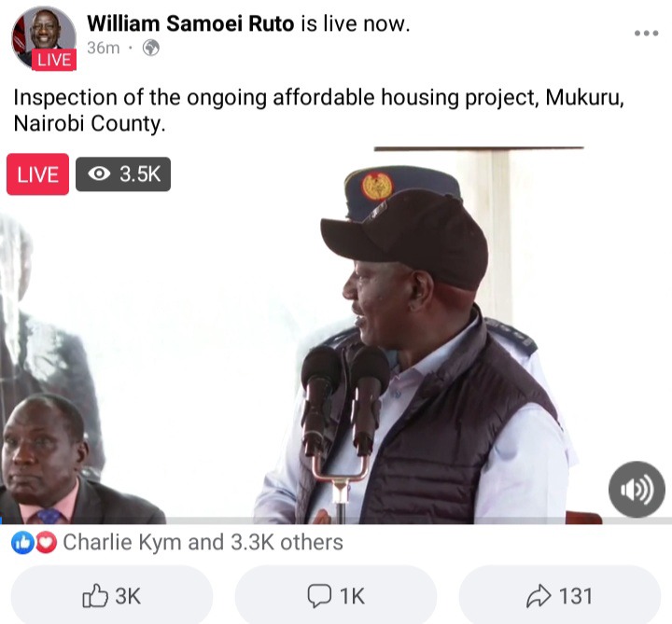The image size is (672, 624).
Task: Click the post caption about Mukuru housing
Action: pos(319,110)
